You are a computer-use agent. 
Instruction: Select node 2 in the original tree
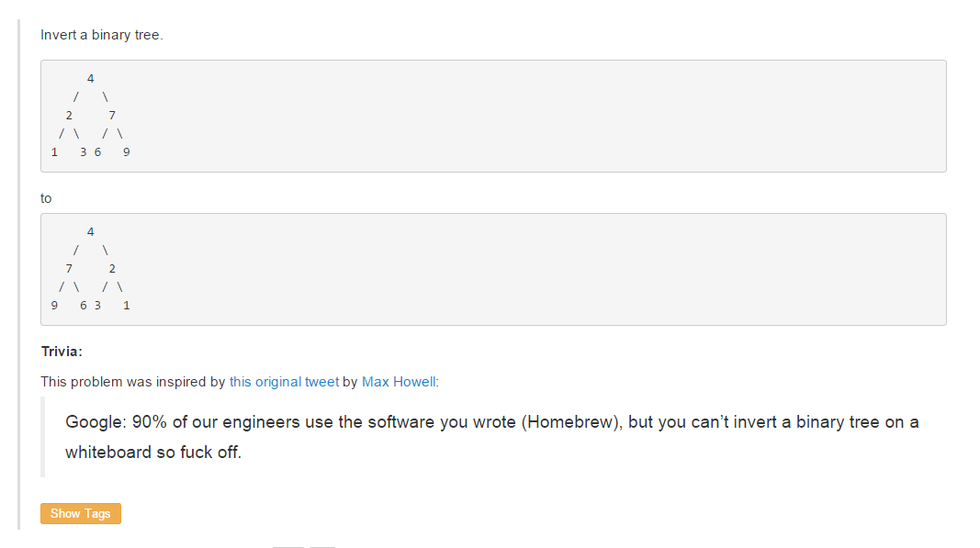click(69, 116)
